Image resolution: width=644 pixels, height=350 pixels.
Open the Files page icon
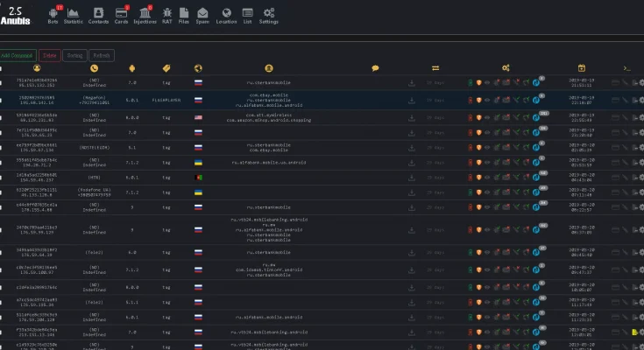click(x=185, y=14)
